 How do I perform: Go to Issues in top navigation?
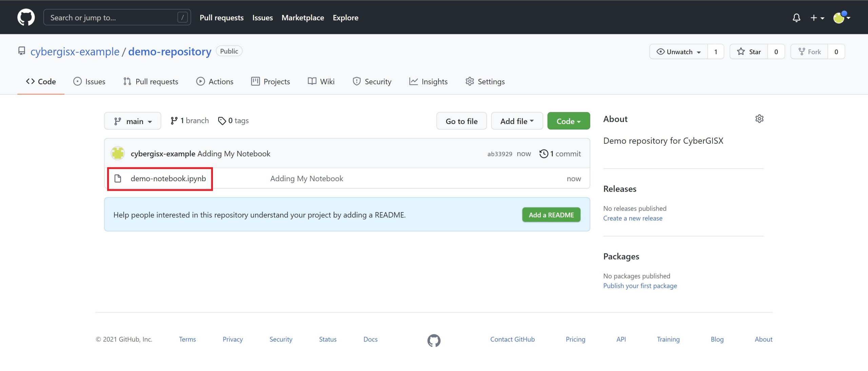(262, 18)
